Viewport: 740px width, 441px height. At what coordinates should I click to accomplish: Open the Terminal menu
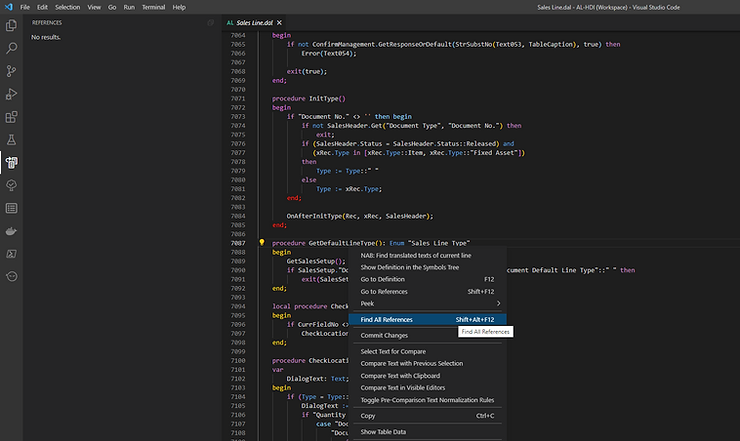[x=153, y=7]
